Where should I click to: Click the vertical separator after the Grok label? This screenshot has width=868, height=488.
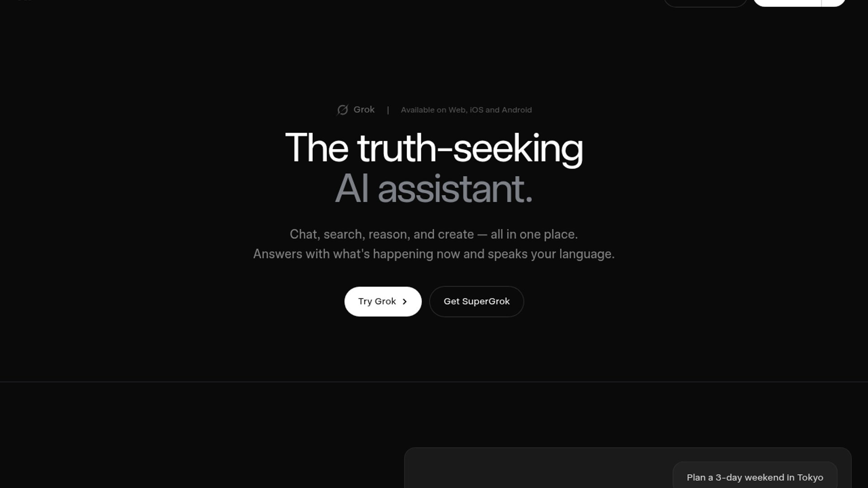point(388,110)
